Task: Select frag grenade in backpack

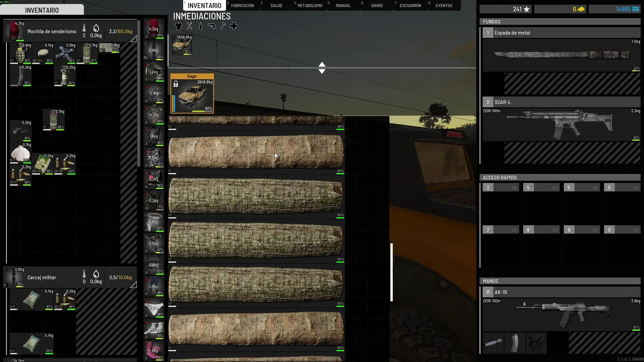Action: (21, 53)
